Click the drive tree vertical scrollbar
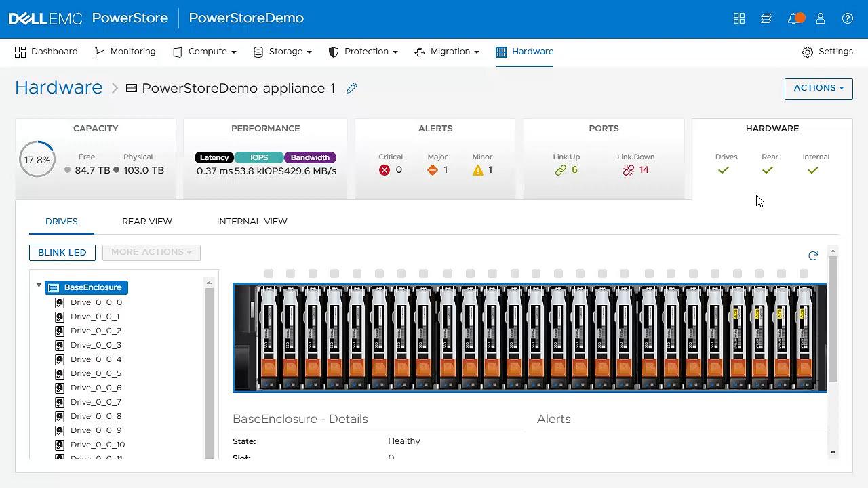 209,373
